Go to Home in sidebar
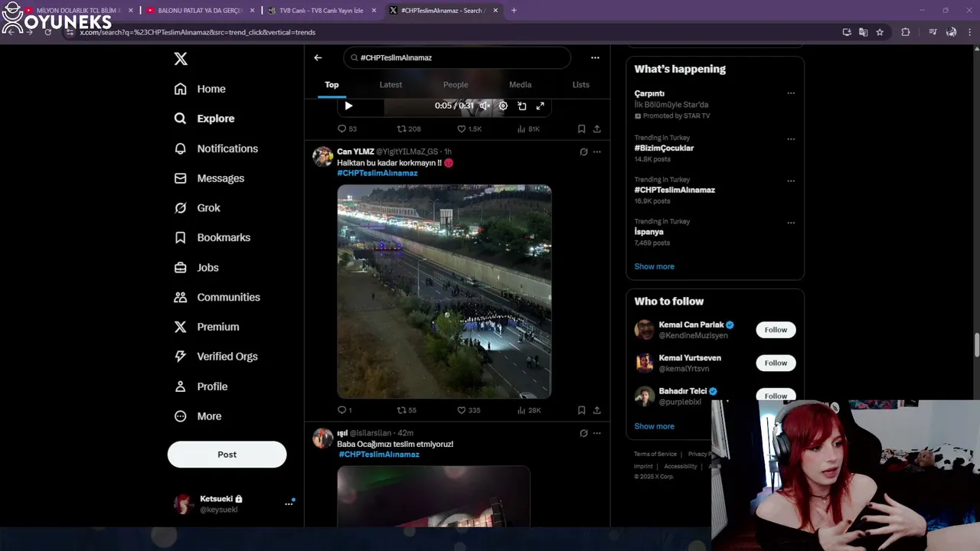Viewport: 980px width, 551px height. [200, 89]
